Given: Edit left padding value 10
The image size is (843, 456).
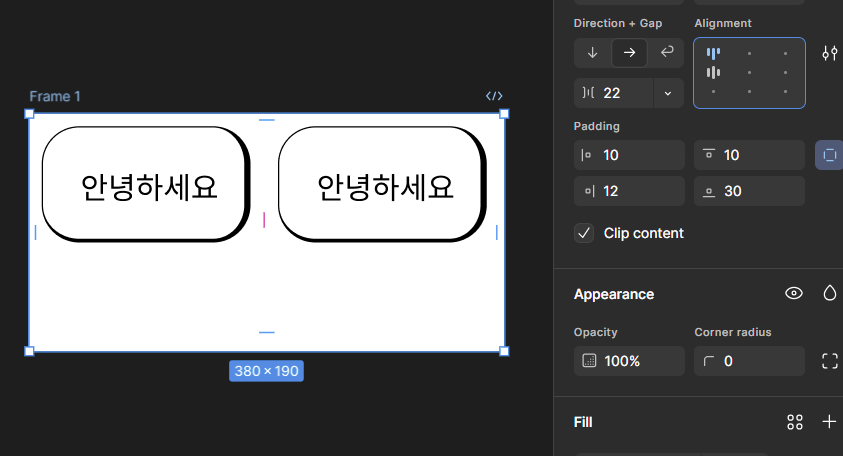Looking at the screenshot, I should (x=629, y=155).
